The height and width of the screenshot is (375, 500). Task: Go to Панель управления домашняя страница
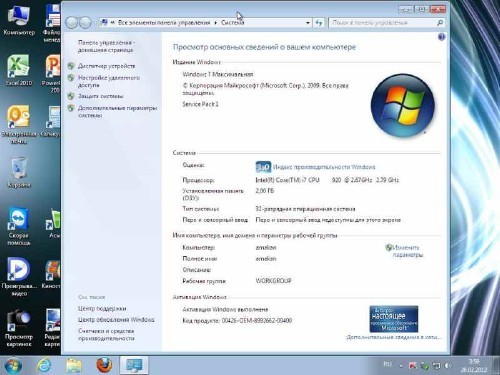point(106,46)
